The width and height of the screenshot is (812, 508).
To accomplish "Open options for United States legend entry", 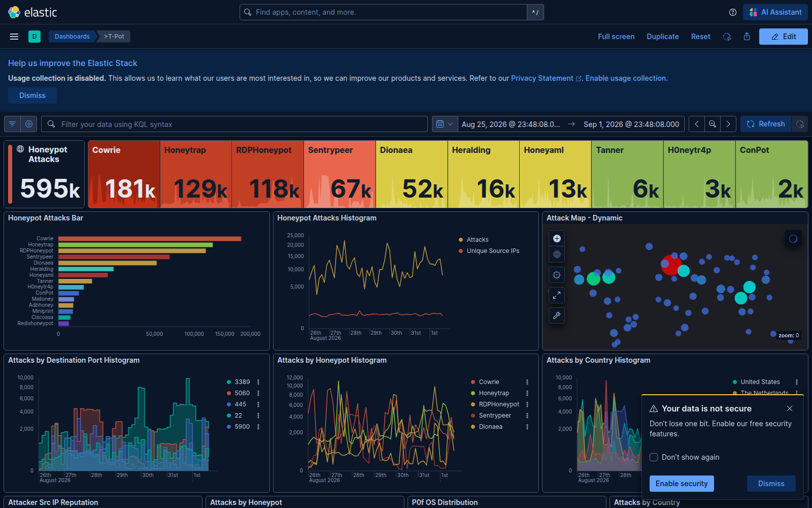I will click(797, 382).
